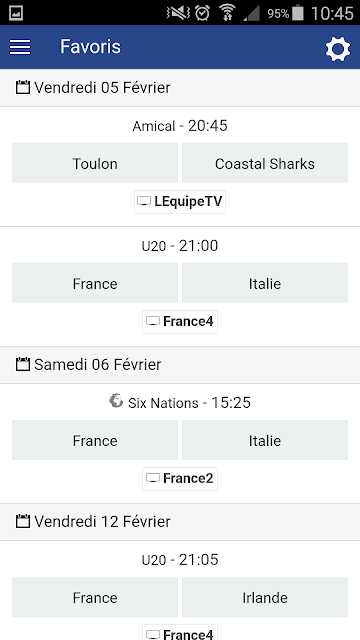Select the Toulon team button
Screen dimensions: 360x640
click(x=95, y=163)
